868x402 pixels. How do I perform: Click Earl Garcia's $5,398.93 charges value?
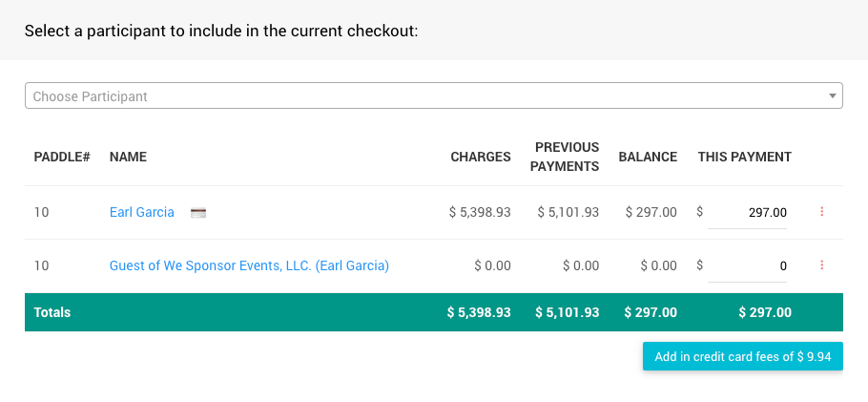click(x=480, y=212)
